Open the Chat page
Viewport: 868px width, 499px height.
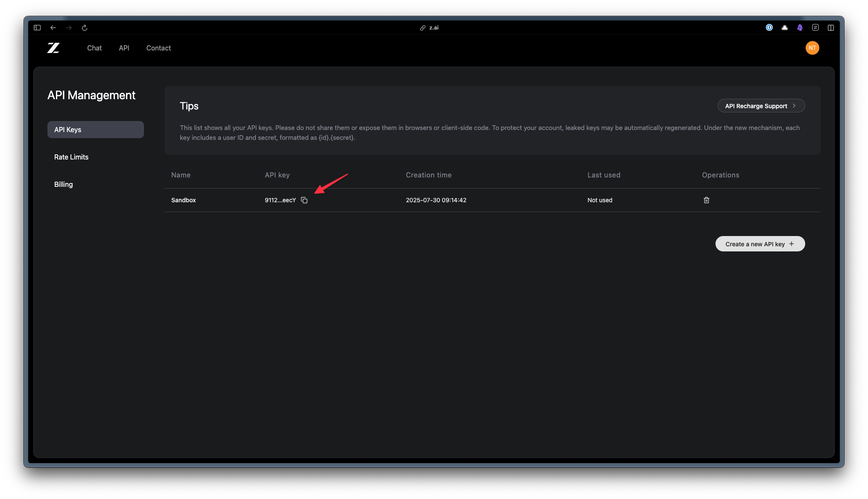(94, 48)
